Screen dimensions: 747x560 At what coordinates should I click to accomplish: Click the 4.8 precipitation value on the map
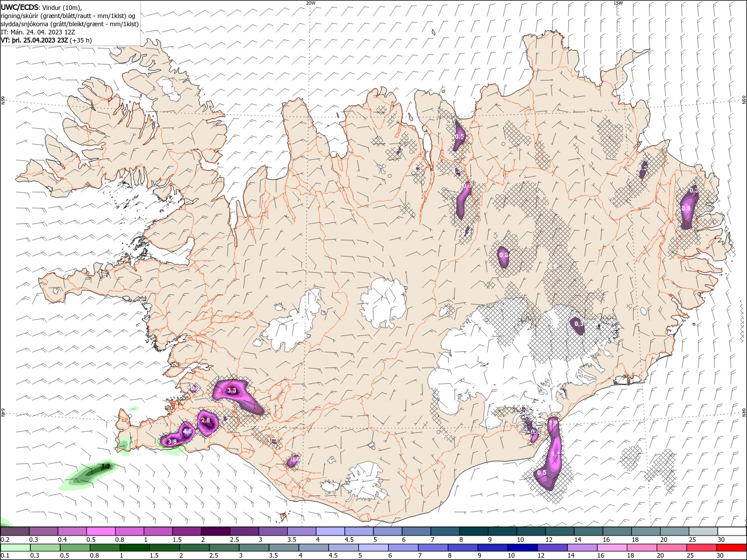187,432
